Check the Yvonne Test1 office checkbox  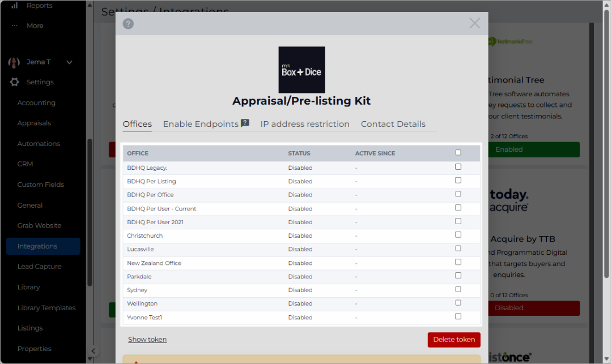point(458,316)
